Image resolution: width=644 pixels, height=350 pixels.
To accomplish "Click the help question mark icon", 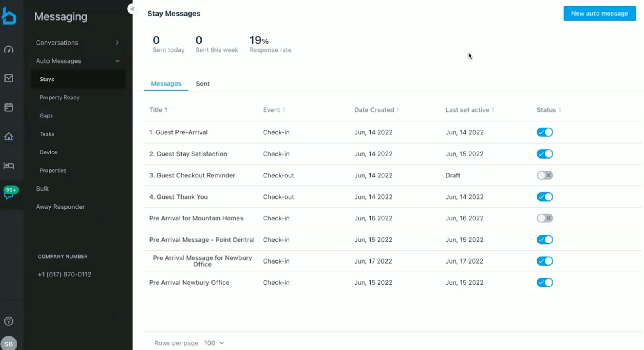I will click(x=9, y=321).
